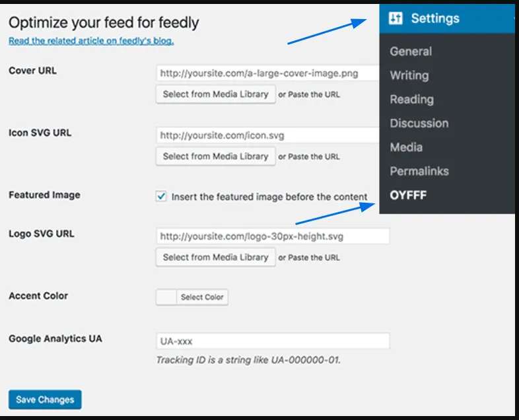Open Media settings
This screenshot has height=420, width=519.
coord(406,147)
